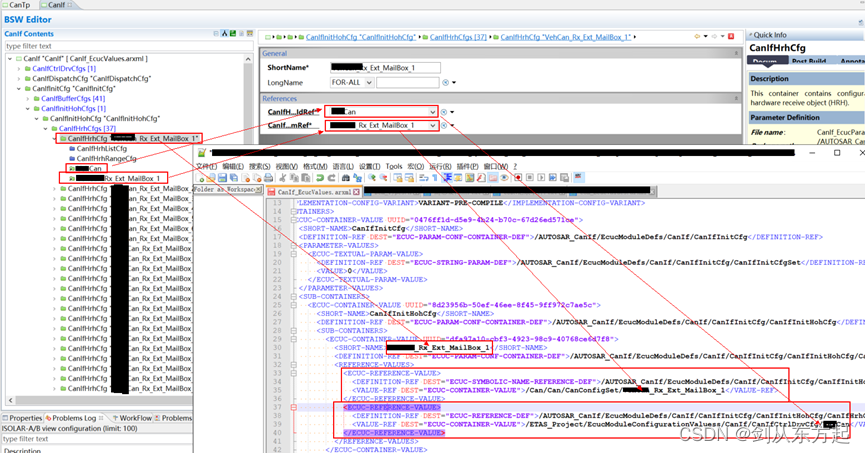865x453 pixels.
Task: Click the Save All icon in Notepad++ toolbar
Action: click(234, 178)
